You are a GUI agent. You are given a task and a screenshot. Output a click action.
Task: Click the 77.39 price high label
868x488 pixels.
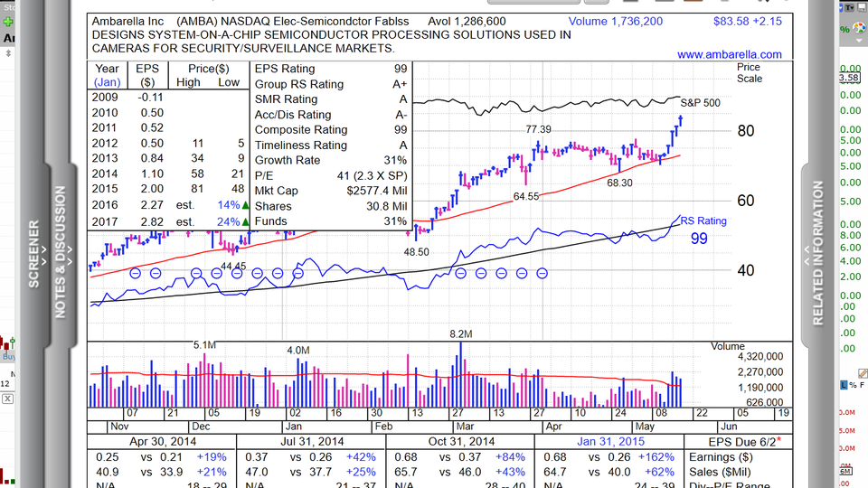538,129
